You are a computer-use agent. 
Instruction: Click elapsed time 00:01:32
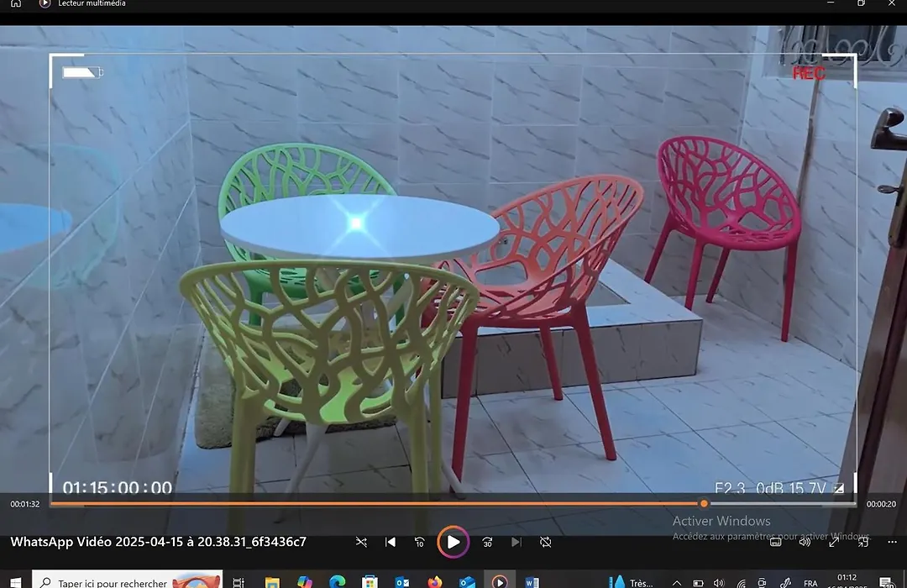pyautogui.click(x=25, y=504)
